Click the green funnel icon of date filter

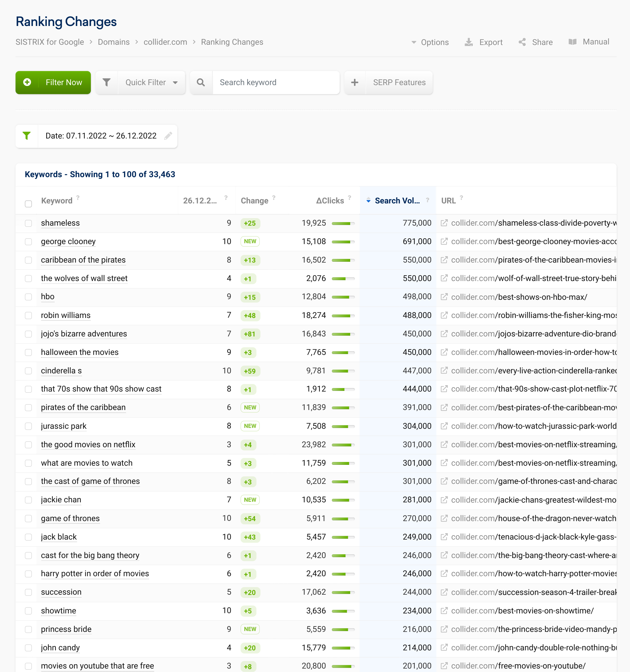(x=27, y=136)
